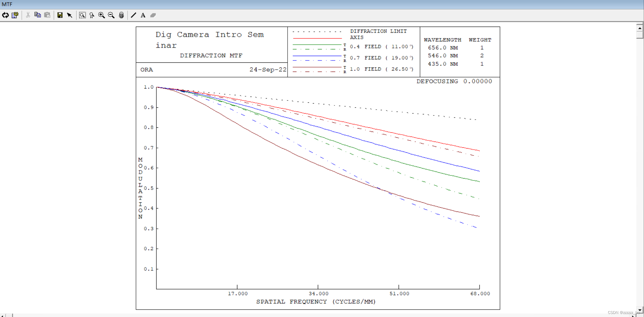Click the DIFFRACTION MTF plot title
The height and width of the screenshot is (317, 644).
pos(211,56)
